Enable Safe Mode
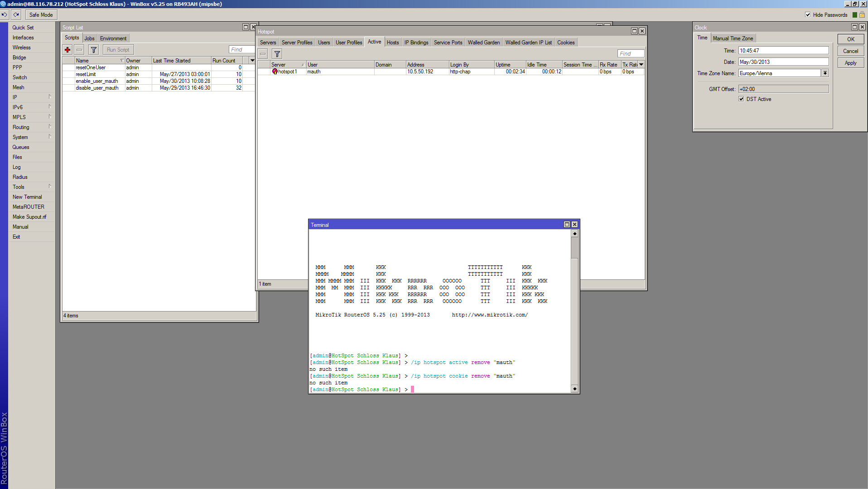Image resolution: width=868 pixels, height=489 pixels. point(41,15)
